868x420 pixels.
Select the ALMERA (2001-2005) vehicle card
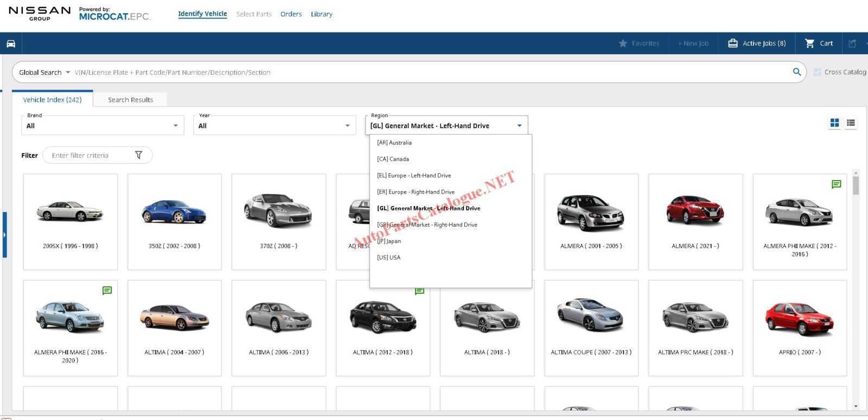(x=591, y=221)
